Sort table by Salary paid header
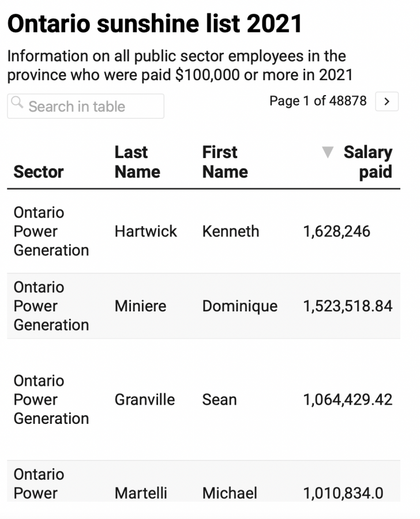 pyautogui.click(x=367, y=162)
